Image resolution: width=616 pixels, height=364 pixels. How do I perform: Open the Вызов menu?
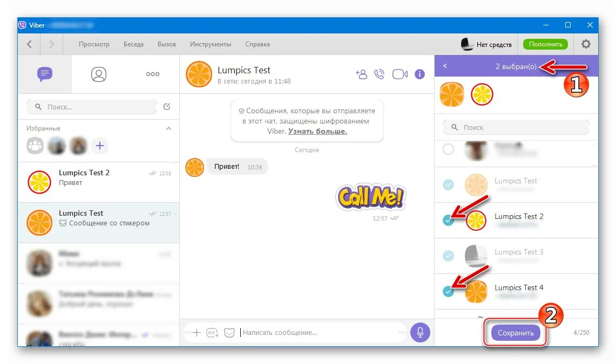[x=167, y=44]
